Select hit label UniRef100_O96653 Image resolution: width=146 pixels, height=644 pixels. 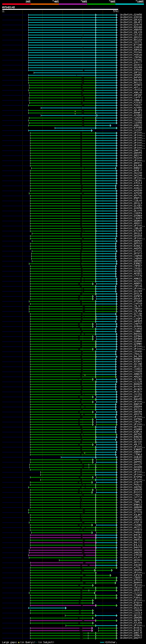(131, 520)
